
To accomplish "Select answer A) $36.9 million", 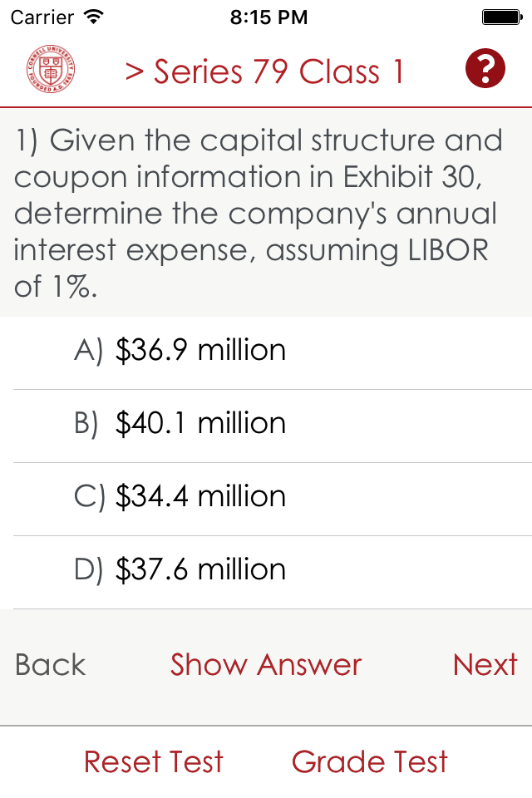I will pos(200,351).
